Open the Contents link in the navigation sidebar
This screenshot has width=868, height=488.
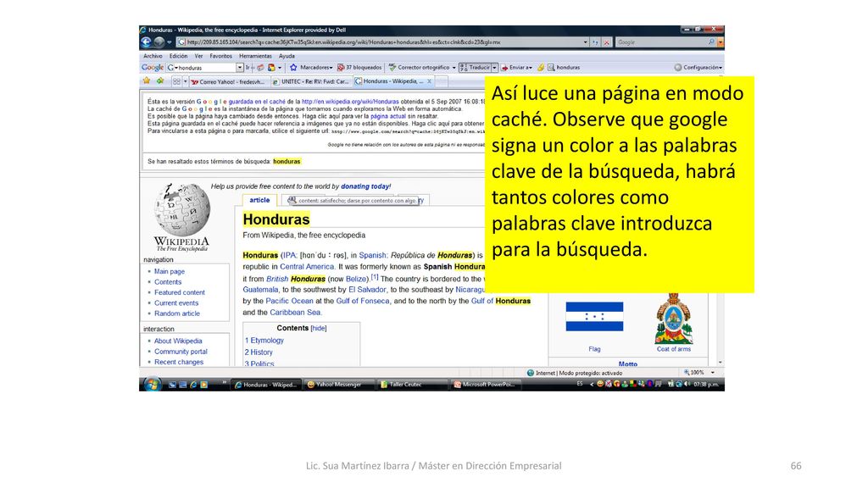pos(168,282)
